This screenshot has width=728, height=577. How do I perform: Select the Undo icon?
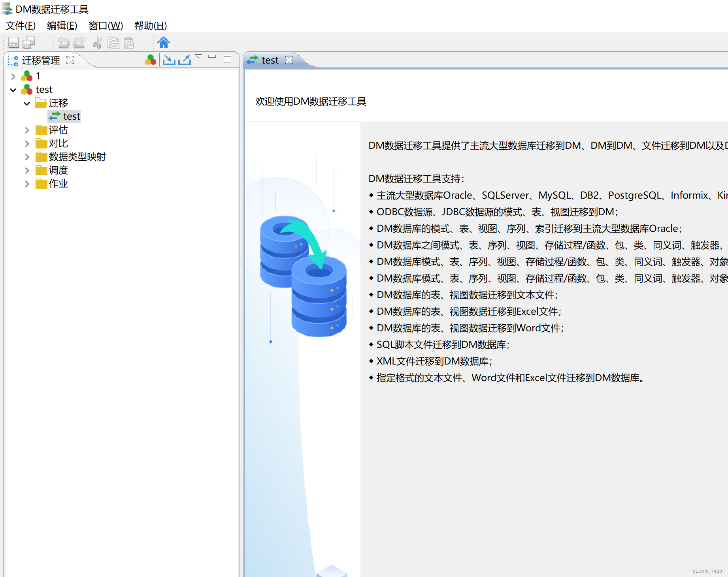[x=64, y=42]
